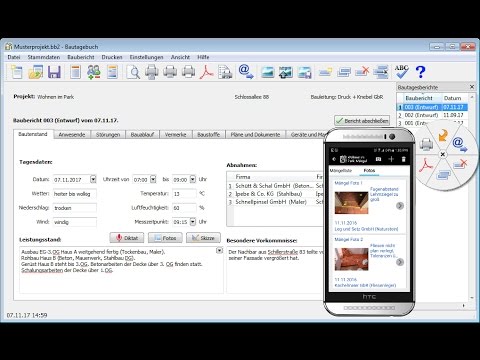480x360 pixels.
Task: Click the Niederschlag input field
Action: point(75,208)
